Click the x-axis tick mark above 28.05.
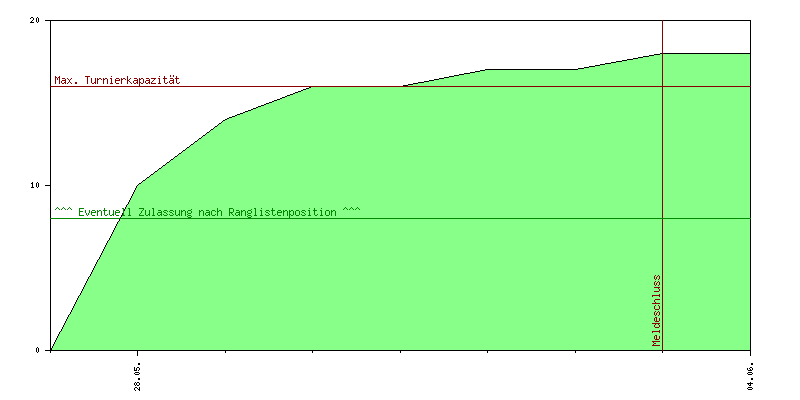800x400 pixels. (138, 352)
